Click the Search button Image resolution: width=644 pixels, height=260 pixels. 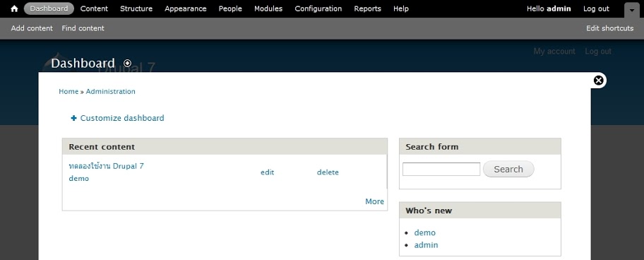point(508,170)
